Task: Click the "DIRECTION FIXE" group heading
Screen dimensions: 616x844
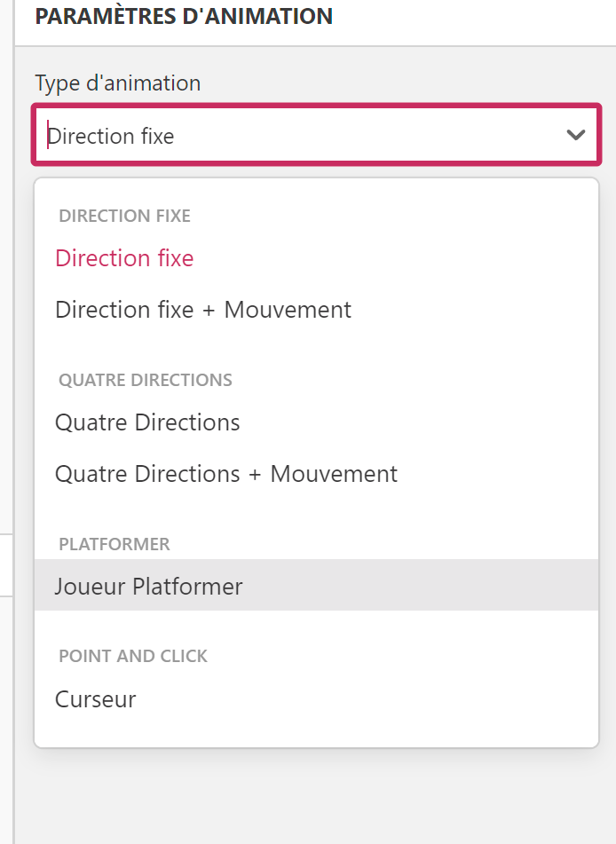Action: [124, 216]
